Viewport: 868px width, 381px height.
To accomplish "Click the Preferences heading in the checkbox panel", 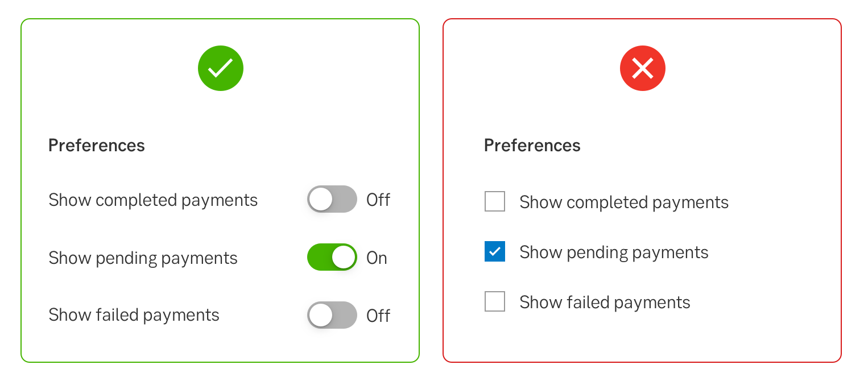I will [532, 146].
